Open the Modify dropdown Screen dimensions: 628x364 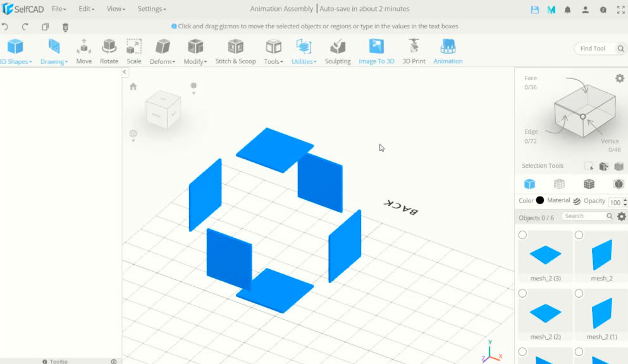coord(195,51)
